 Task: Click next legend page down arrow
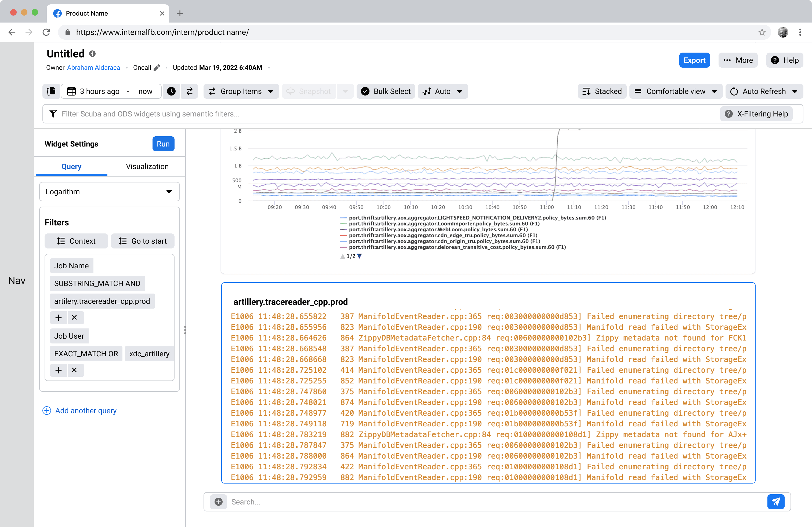coord(359,256)
